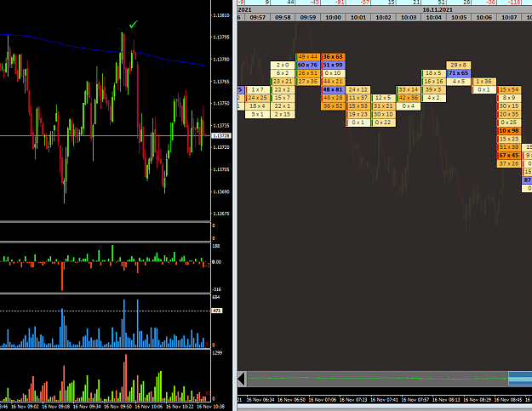Select the 10:03 time column header
This screenshot has height=411, width=532.
409,17
